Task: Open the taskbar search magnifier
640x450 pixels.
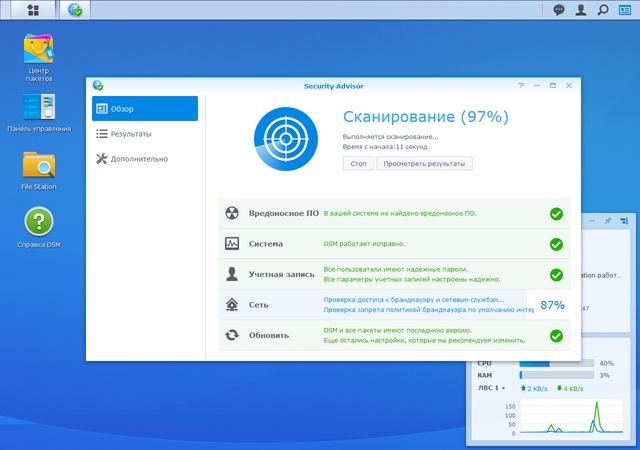Action: tap(603, 10)
